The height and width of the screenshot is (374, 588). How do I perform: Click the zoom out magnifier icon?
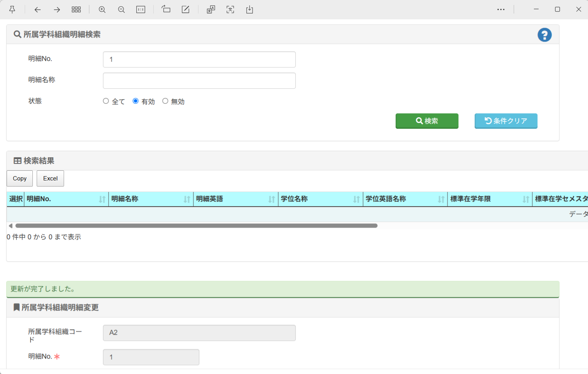click(121, 10)
